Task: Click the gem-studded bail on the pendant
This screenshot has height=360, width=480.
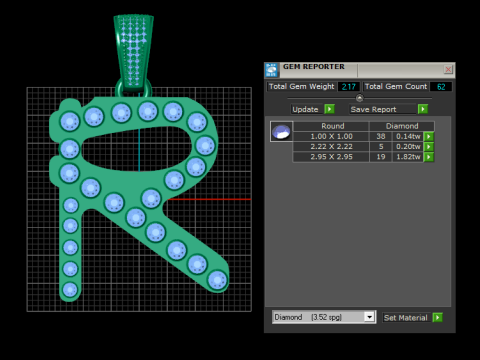Action: pyautogui.click(x=134, y=53)
